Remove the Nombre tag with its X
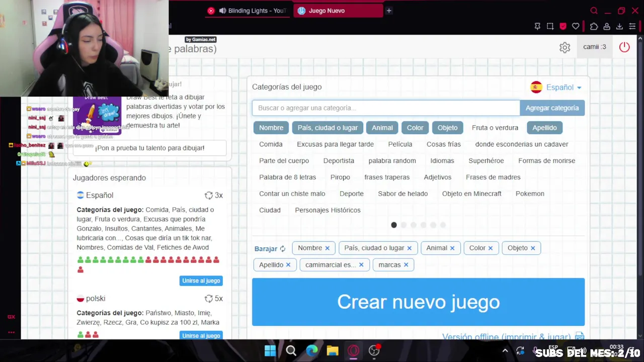This screenshot has height=362, width=644. [x=327, y=248]
